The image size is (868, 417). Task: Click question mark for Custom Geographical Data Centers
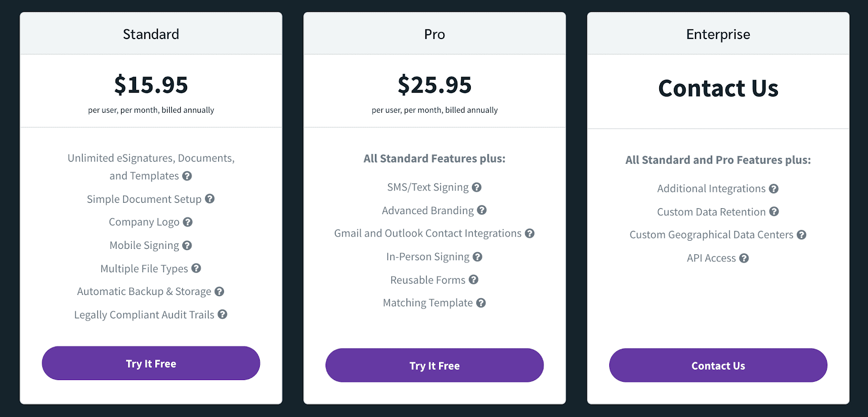tap(802, 235)
